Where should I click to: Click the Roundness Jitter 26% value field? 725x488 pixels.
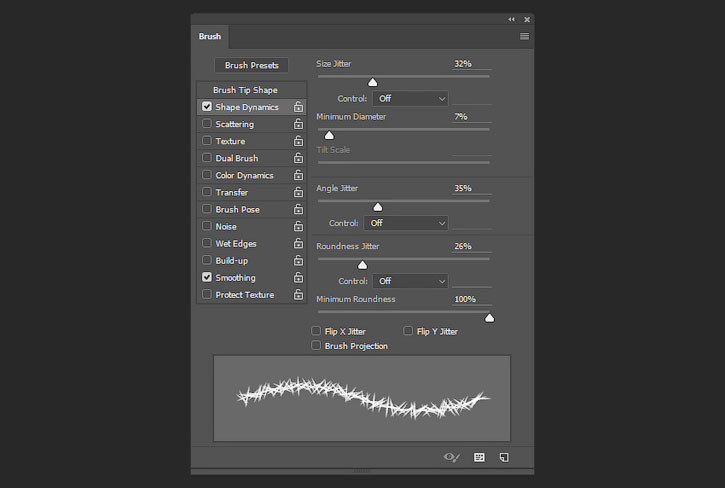[x=471, y=246]
